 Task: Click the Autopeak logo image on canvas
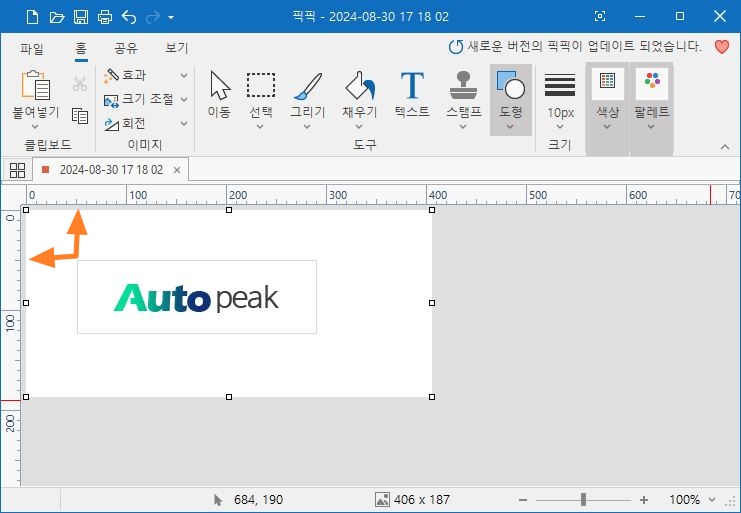coord(197,297)
